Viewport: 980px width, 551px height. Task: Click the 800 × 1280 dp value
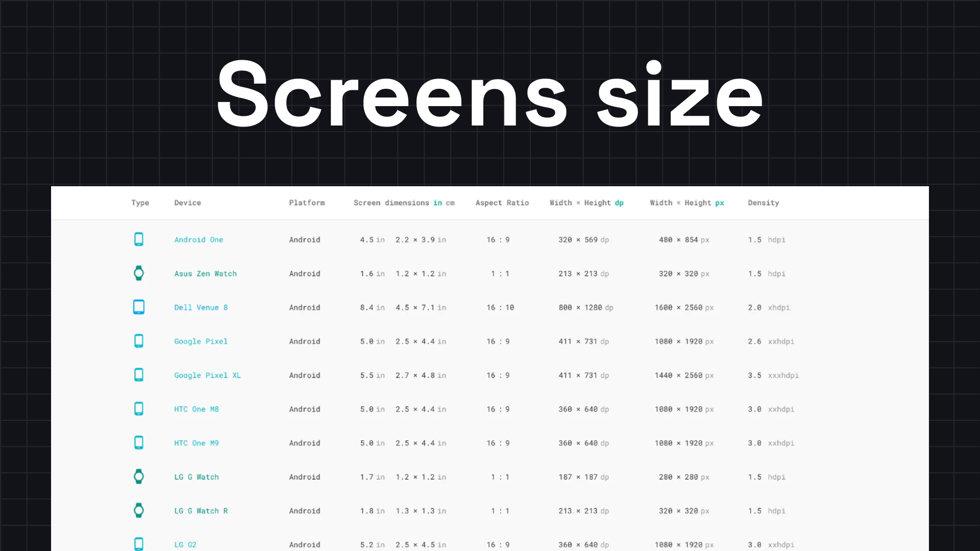[585, 308]
